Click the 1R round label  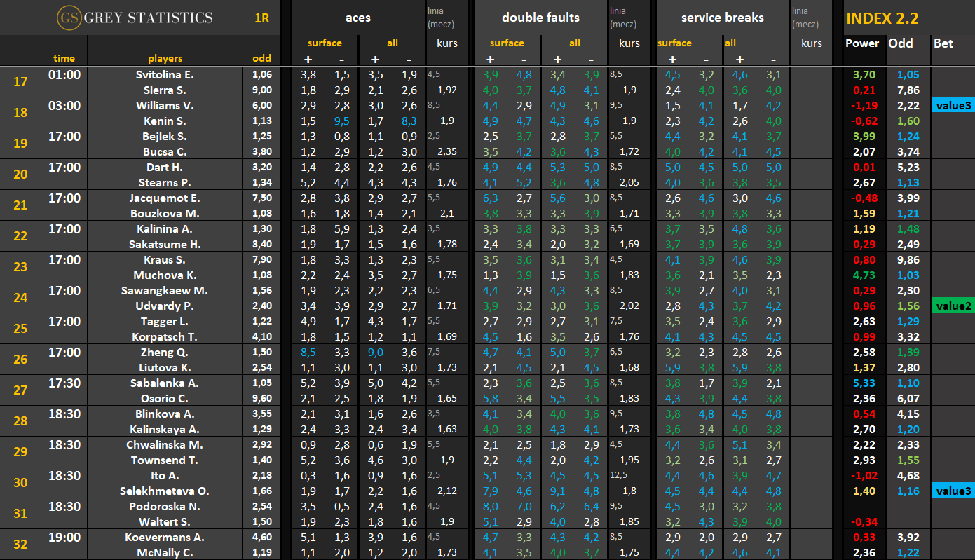click(261, 18)
